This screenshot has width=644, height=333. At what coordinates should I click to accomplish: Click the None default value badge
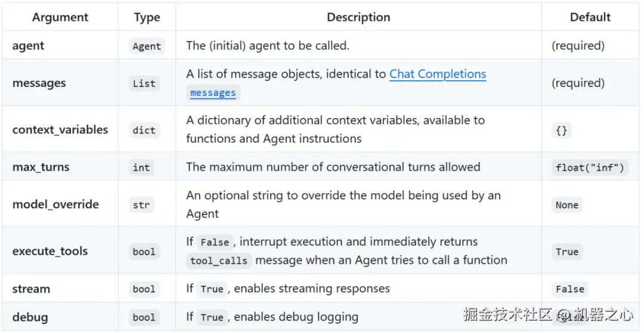566,205
